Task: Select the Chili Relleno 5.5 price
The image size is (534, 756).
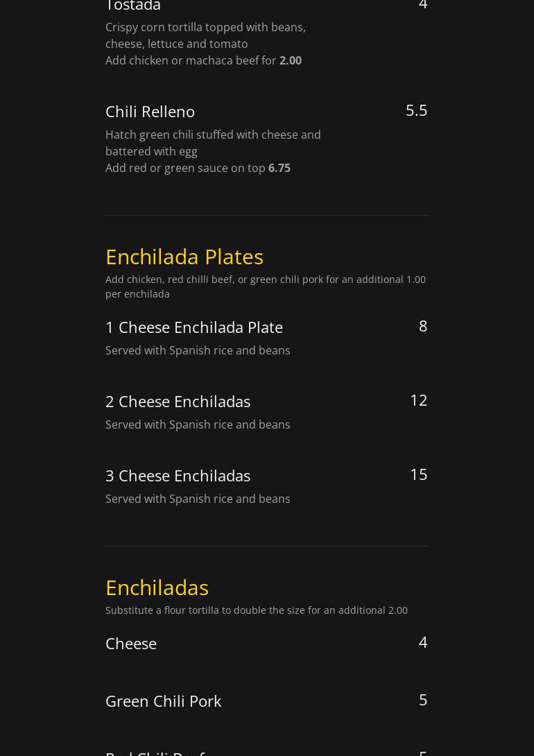Action: tap(416, 110)
